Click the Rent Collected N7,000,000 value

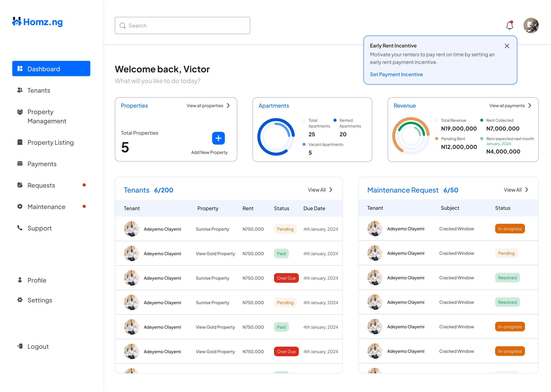click(503, 129)
